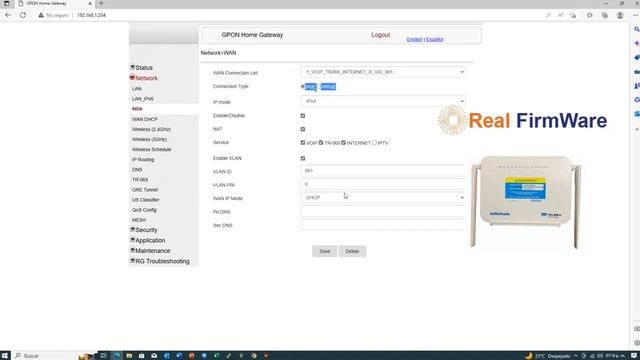Uncheck the TR-069 service checkbox

pos(321,143)
